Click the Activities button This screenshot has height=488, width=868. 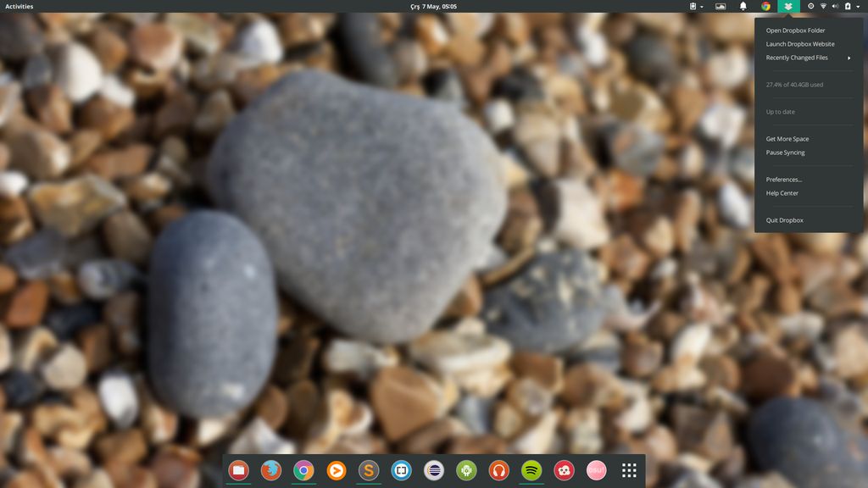[19, 6]
